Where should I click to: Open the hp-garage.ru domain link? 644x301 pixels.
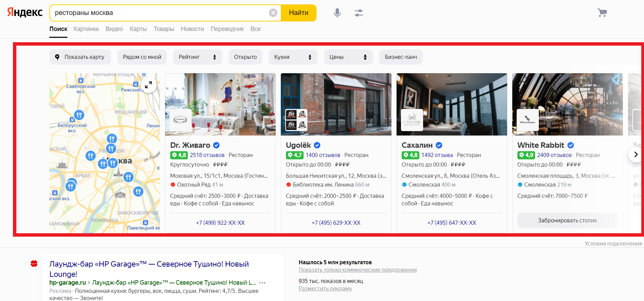[68, 283]
